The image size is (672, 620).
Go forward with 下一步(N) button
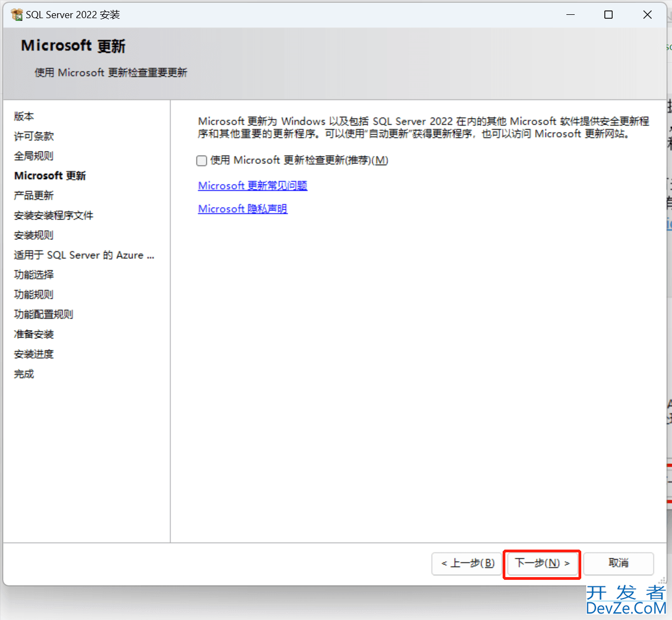(x=542, y=563)
